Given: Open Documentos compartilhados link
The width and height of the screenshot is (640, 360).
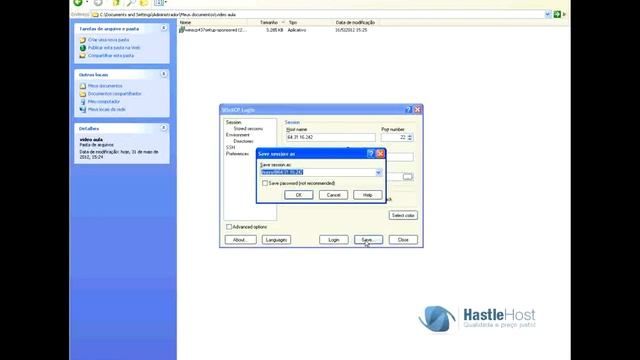Looking at the screenshot, I should [x=115, y=94].
